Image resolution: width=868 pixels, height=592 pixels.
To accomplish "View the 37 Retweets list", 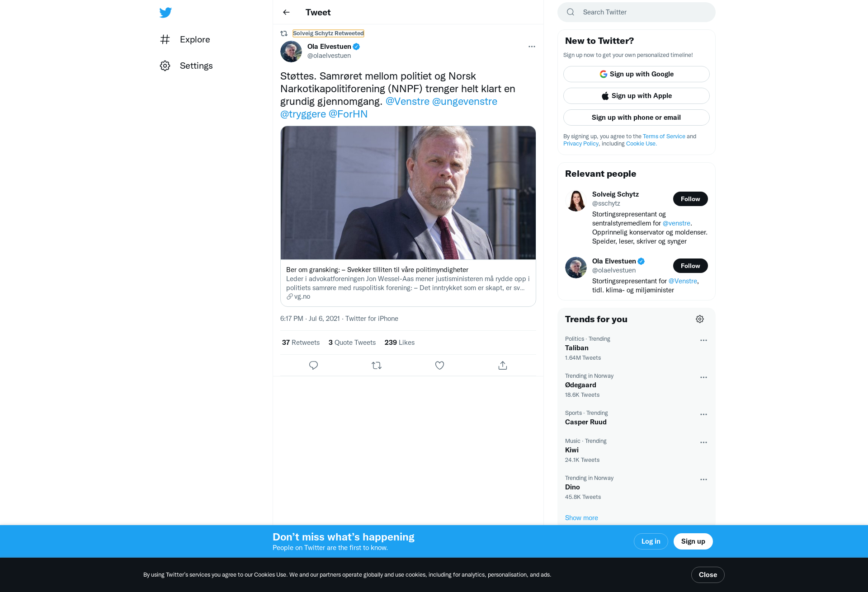I will tap(301, 343).
